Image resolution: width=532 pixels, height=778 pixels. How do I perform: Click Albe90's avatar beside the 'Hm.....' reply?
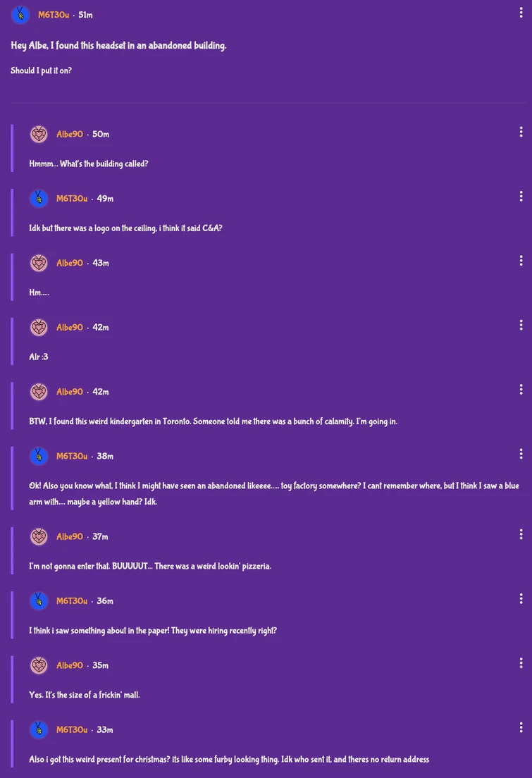(x=39, y=262)
